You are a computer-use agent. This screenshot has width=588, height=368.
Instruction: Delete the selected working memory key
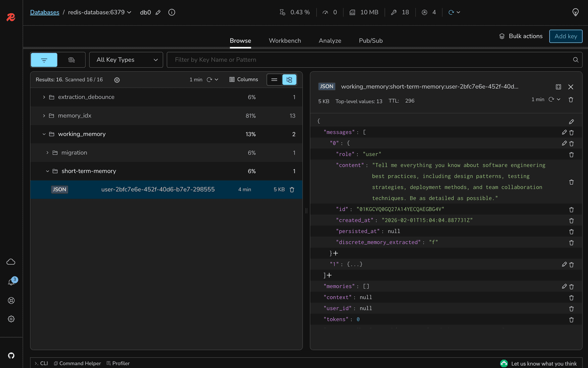pyautogui.click(x=292, y=189)
